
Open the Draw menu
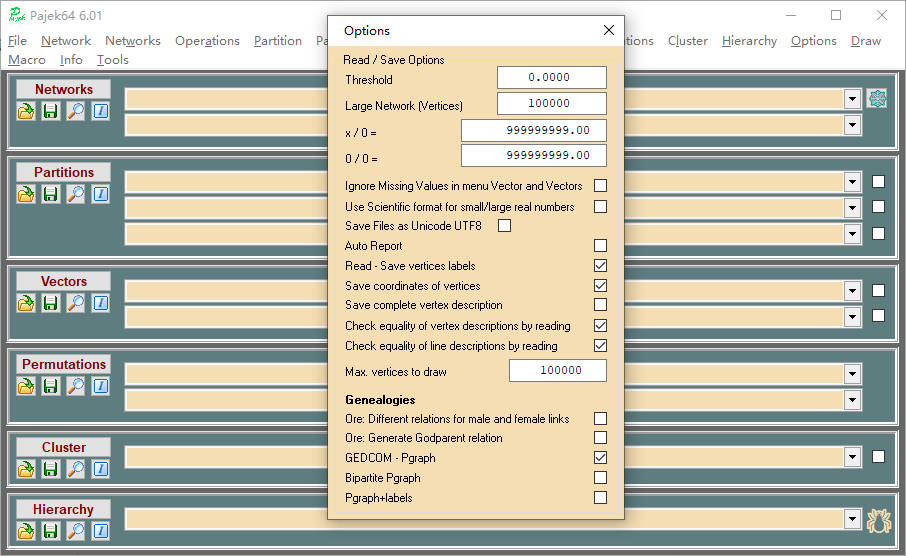coord(865,41)
